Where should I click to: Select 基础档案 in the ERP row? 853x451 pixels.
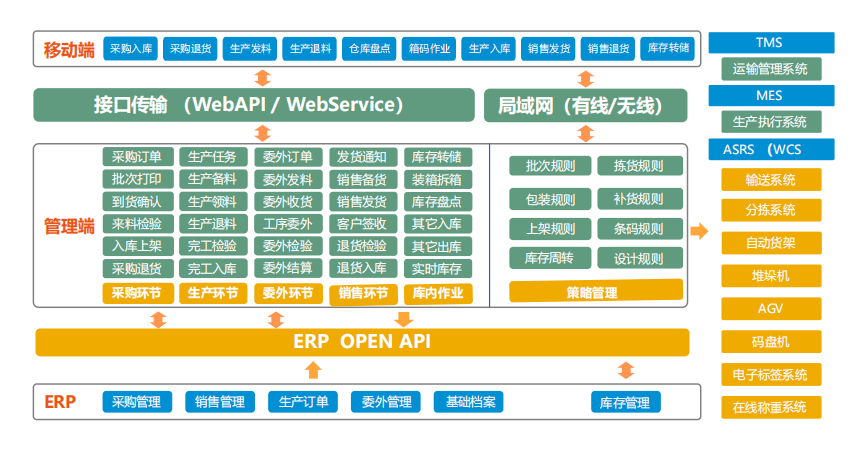pos(469,402)
